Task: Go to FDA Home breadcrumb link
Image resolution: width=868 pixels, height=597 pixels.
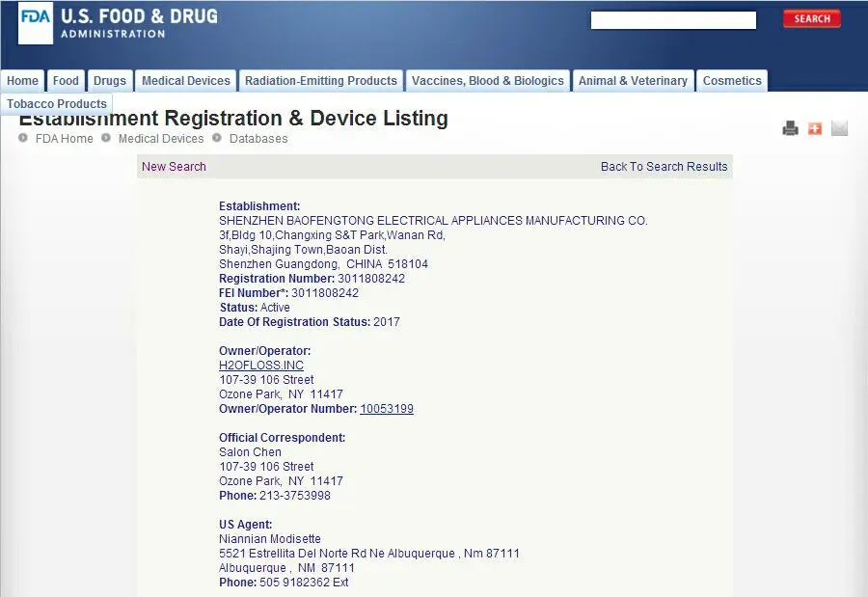Action: [65, 139]
